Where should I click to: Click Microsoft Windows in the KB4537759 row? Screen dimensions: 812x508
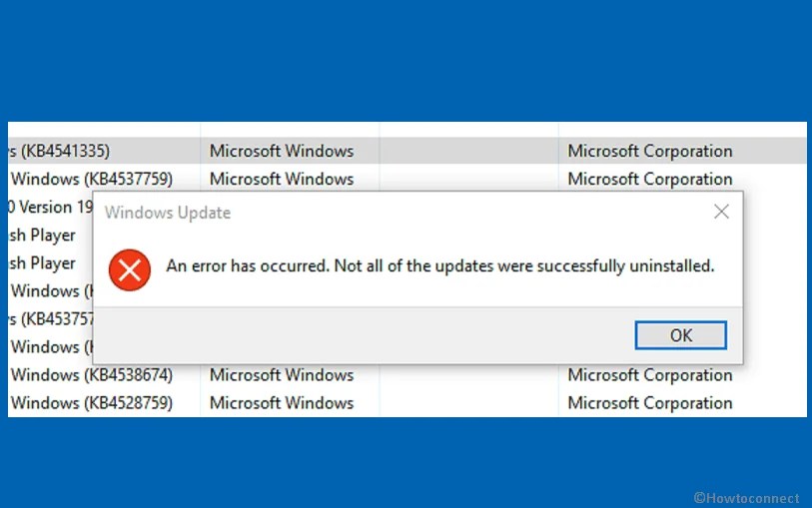[281, 180]
